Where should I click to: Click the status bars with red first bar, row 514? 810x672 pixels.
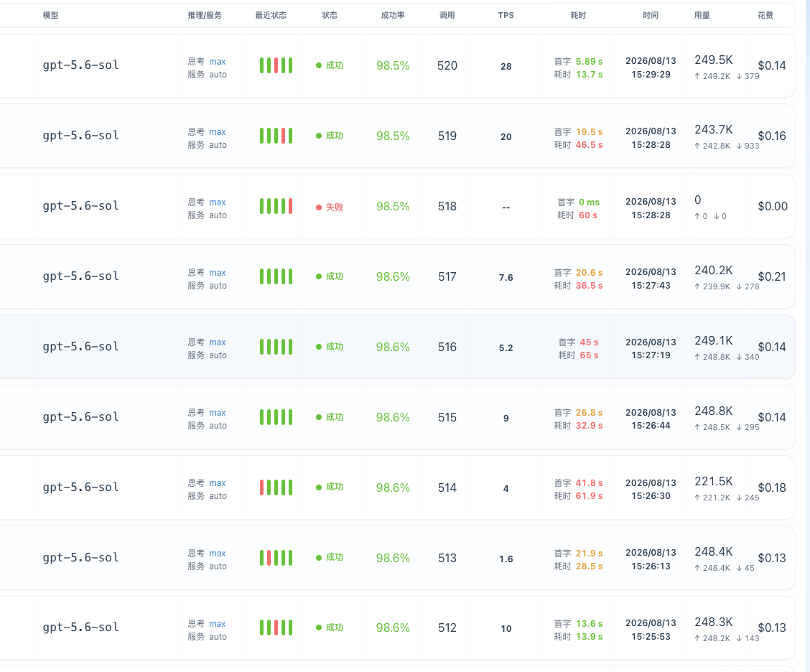point(276,487)
